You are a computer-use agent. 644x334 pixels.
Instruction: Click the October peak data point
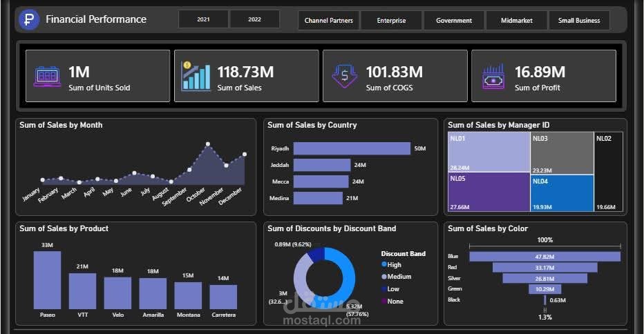pyautogui.click(x=208, y=144)
